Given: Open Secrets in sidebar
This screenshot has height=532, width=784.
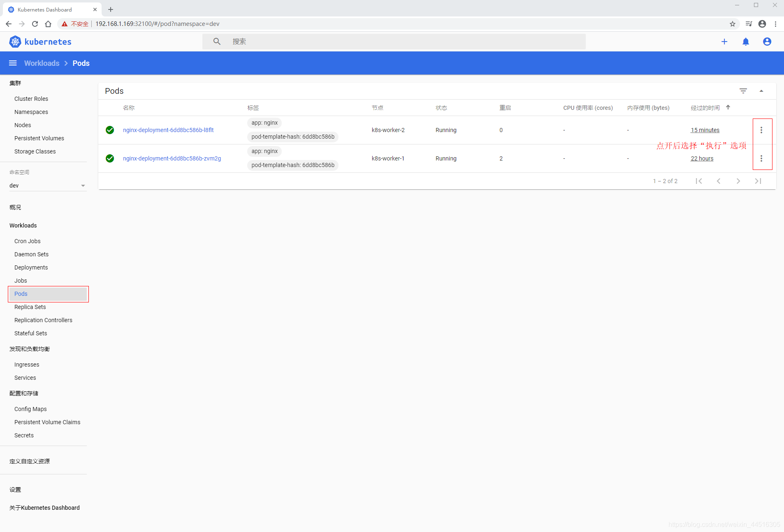Looking at the screenshot, I should tap(24, 435).
